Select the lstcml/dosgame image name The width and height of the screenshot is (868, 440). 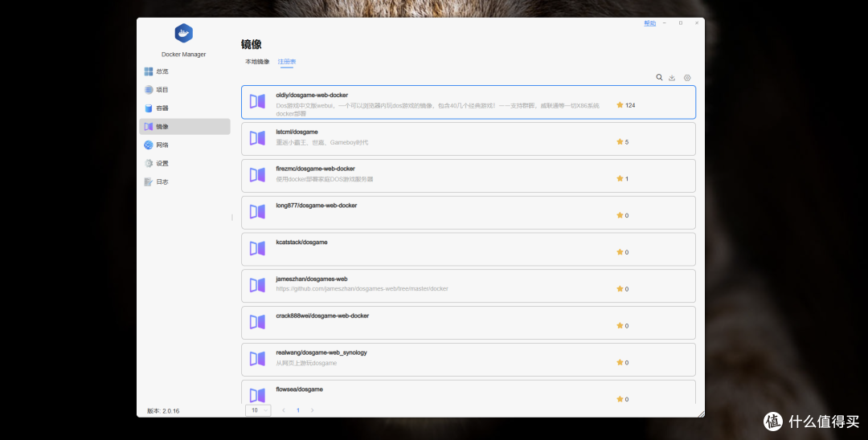pyautogui.click(x=297, y=132)
